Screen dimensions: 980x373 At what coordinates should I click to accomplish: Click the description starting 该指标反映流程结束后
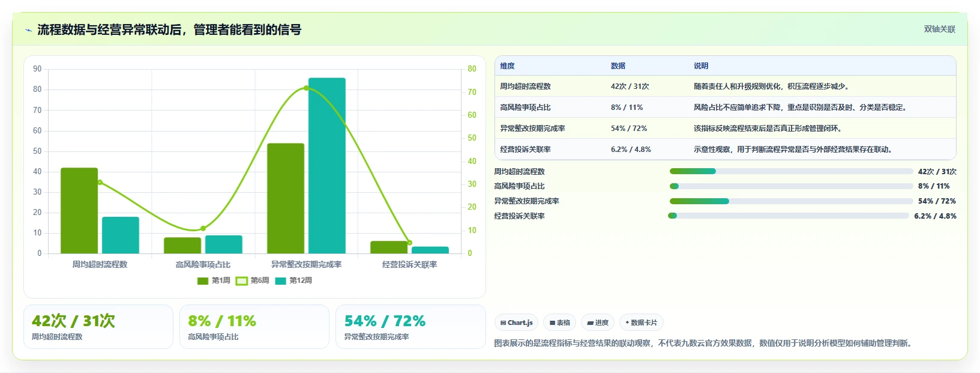click(768, 129)
